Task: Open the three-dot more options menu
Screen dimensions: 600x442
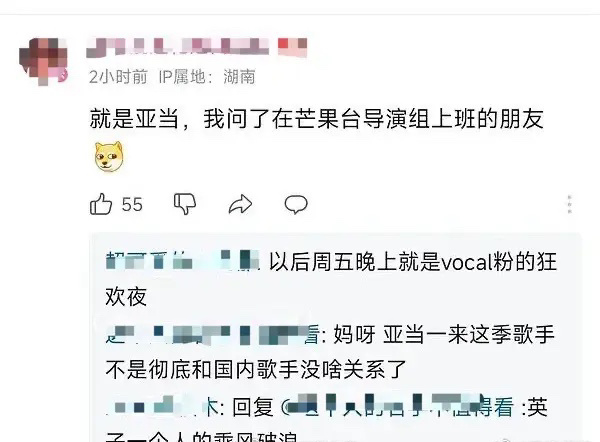Action: 569,204
